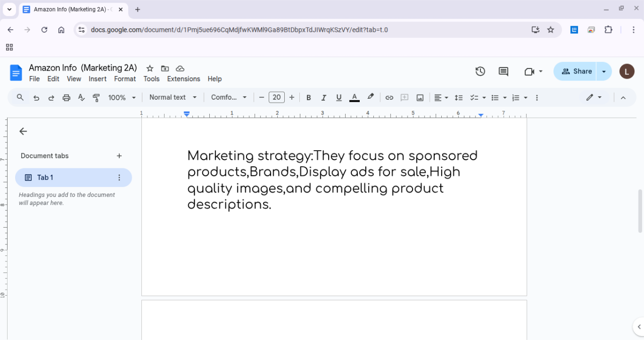Open checklist options dropdown
This screenshot has width=644, height=340.
(477, 98)
